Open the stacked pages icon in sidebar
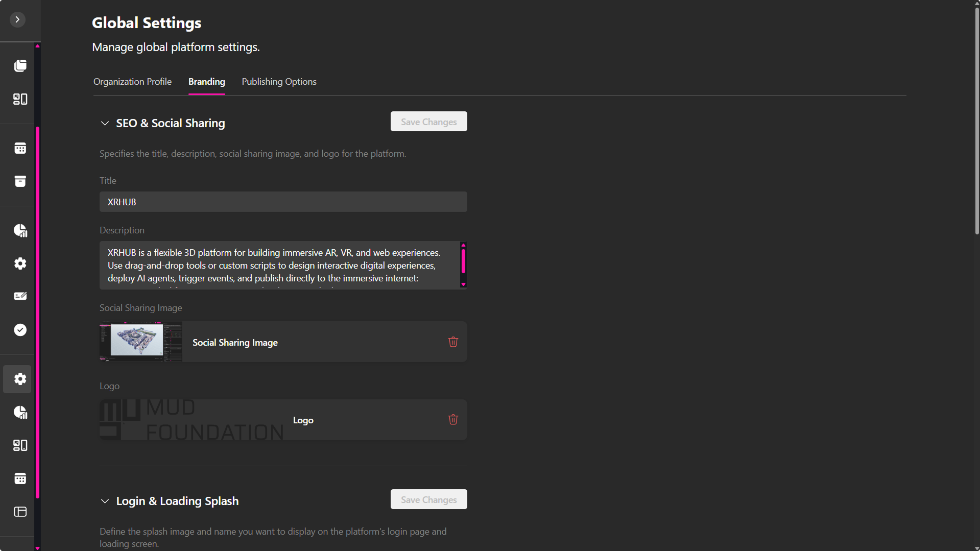Screen dimensions: 980x551 pos(20,66)
